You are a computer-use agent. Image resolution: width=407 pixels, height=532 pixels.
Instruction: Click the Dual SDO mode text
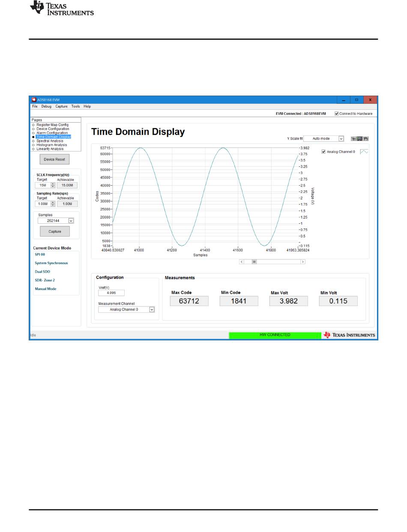click(x=43, y=272)
